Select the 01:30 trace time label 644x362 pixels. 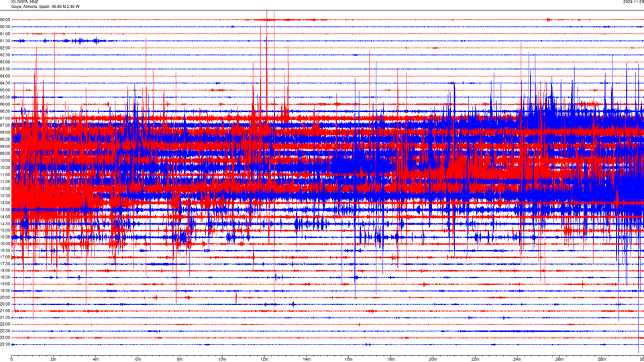[5, 41]
